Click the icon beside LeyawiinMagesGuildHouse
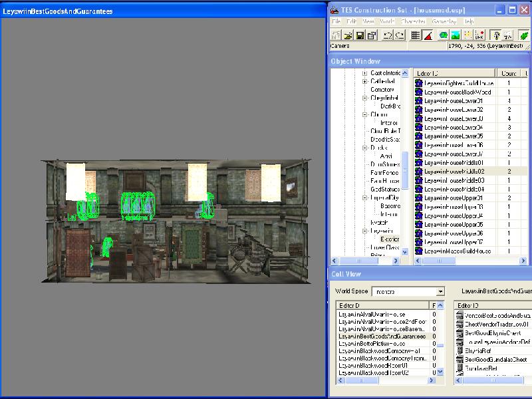The image size is (532, 399). click(x=419, y=251)
